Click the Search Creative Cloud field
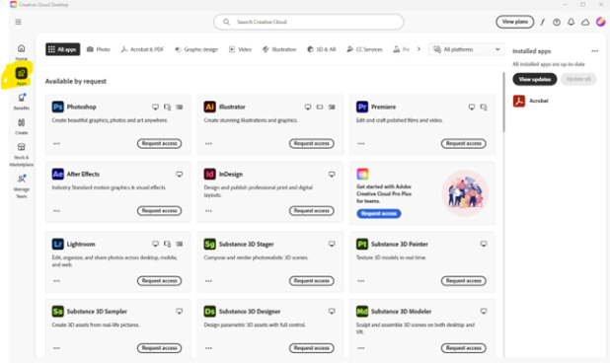The width and height of the screenshot is (610, 364). click(x=309, y=22)
